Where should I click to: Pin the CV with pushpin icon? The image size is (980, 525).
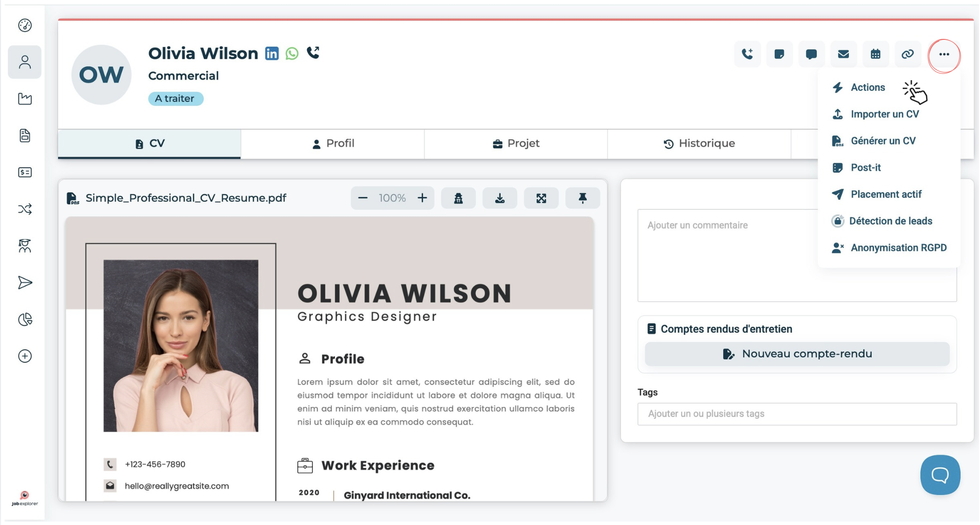[x=582, y=198]
